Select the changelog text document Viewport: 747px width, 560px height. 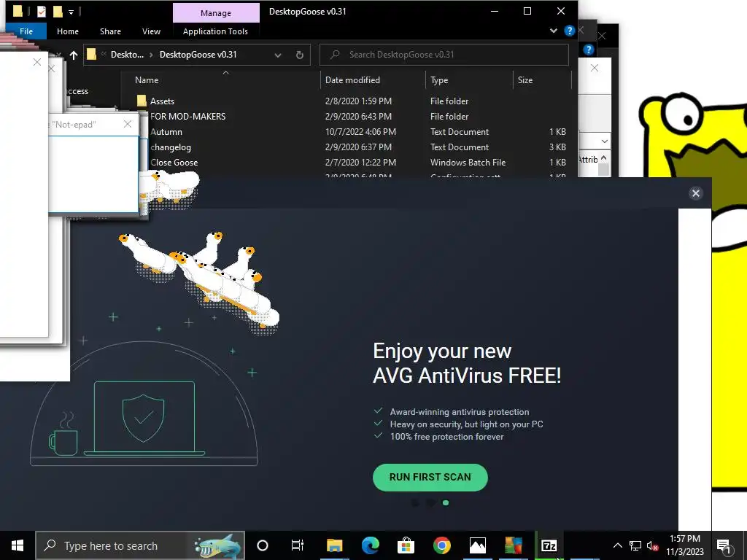click(171, 147)
